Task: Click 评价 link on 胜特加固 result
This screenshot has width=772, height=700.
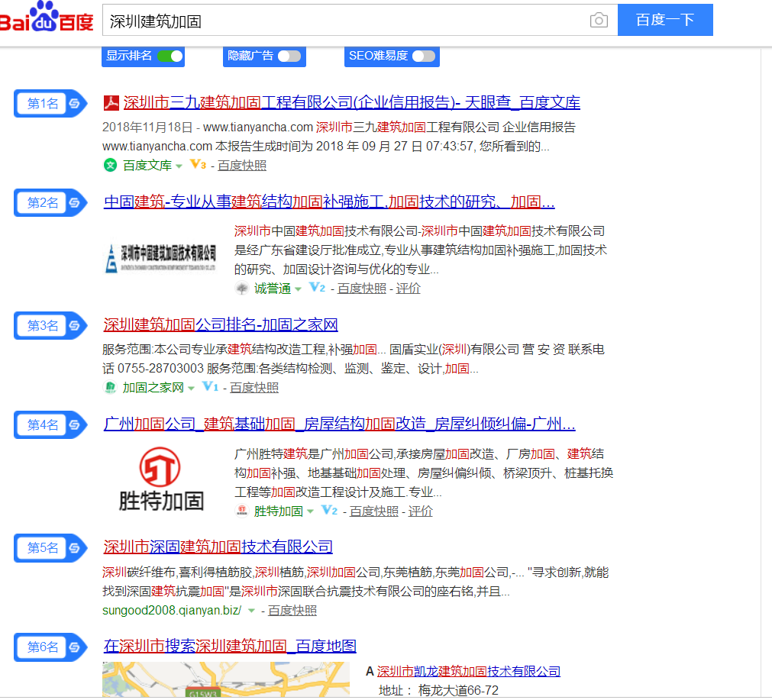Action: pyautogui.click(x=421, y=511)
